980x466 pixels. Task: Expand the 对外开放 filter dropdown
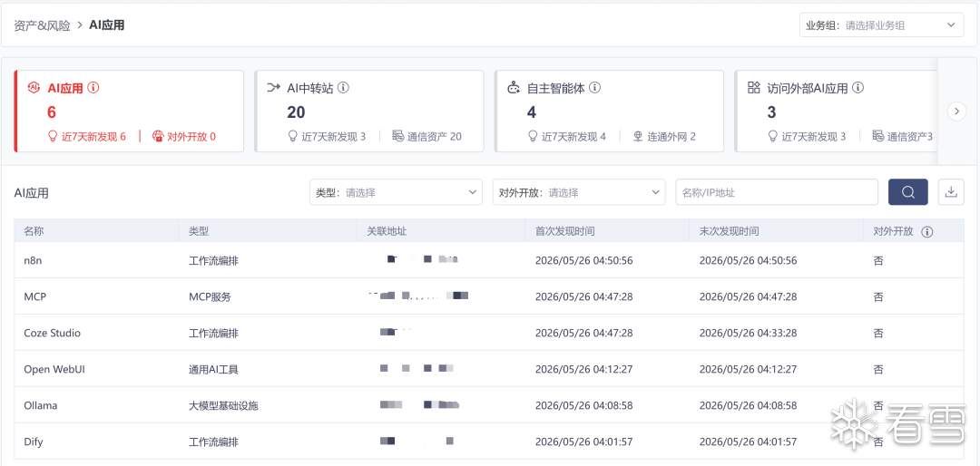click(x=579, y=192)
